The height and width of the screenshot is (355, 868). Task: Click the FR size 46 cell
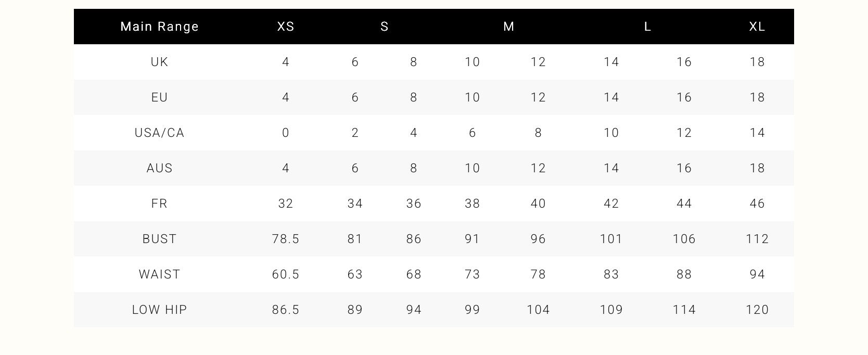point(757,204)
